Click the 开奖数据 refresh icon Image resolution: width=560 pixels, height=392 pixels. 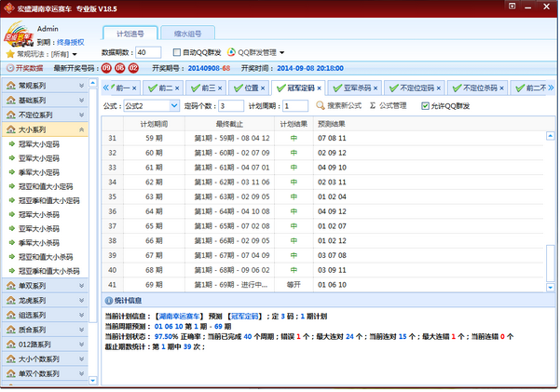[x=9, y=68]
